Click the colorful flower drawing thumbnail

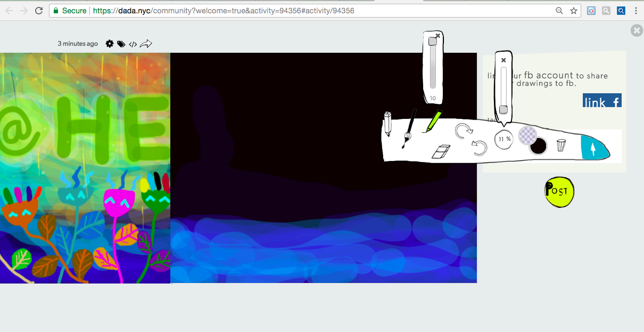click(x=85, y=168)
